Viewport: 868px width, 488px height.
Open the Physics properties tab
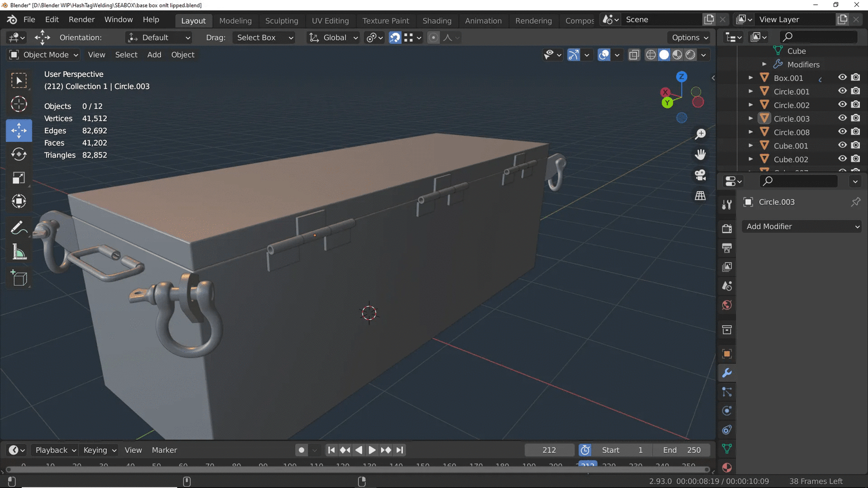727,411
